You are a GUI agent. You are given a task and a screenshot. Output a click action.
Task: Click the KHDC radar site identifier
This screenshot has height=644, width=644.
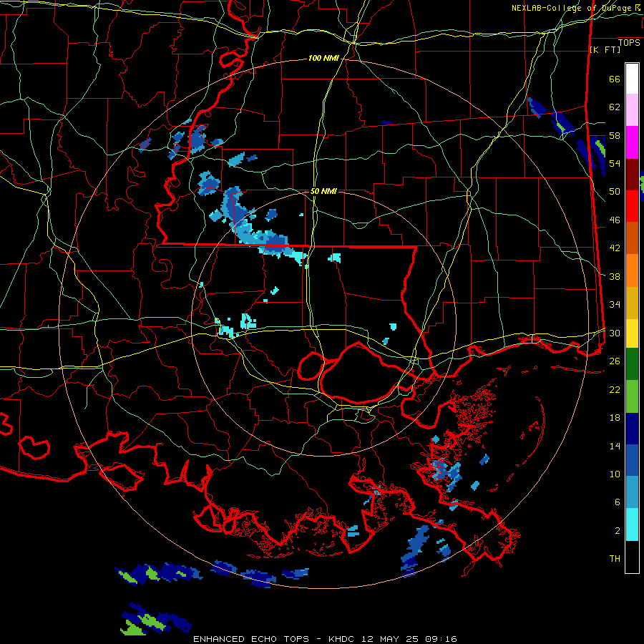(343, 639)
